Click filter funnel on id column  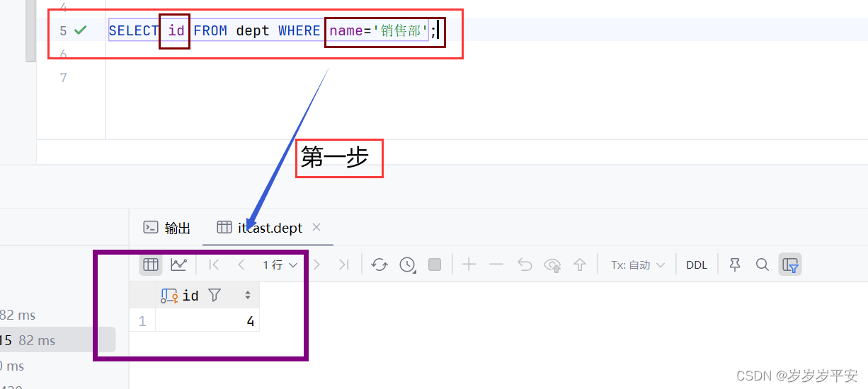(x=215, y=295)
